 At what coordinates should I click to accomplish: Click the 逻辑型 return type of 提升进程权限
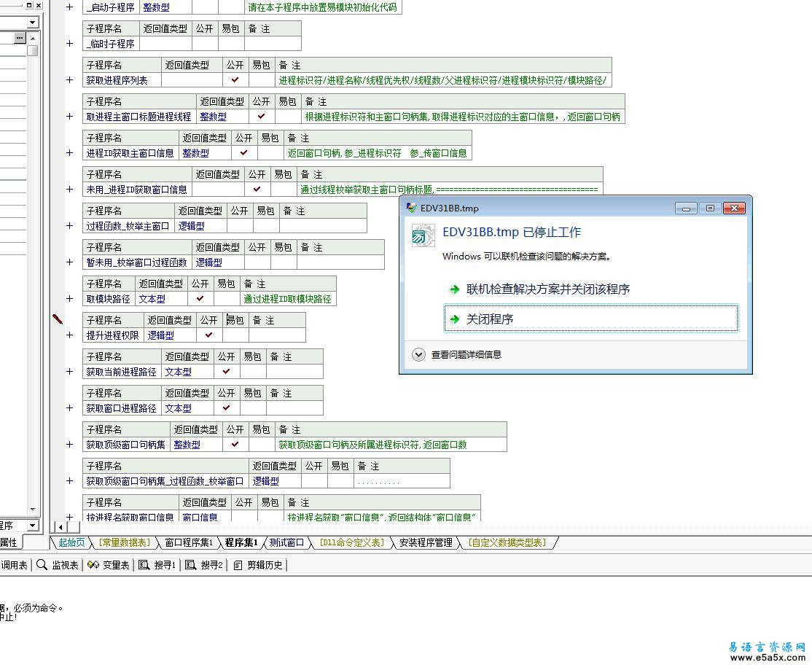point(161,335)
